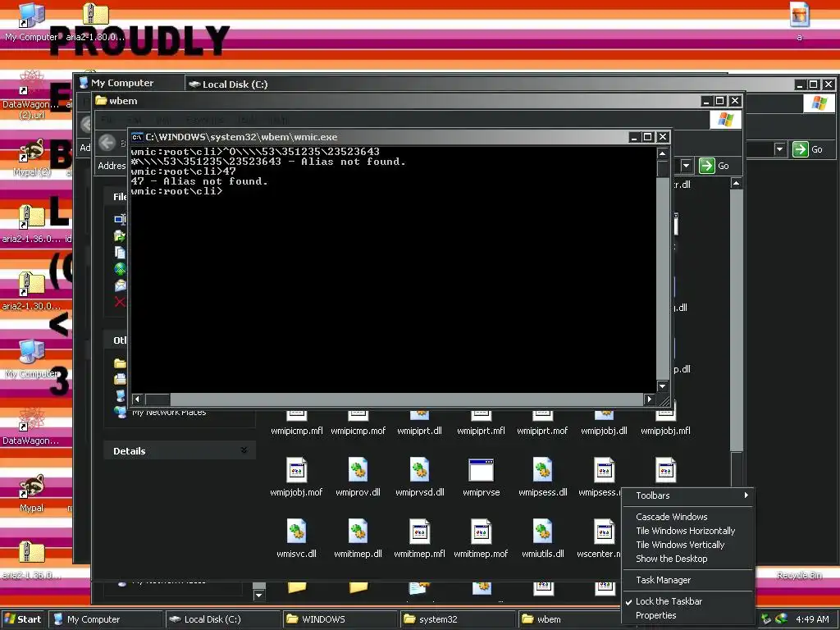Select the wmitimep.mof file icon

click(481, 532)
